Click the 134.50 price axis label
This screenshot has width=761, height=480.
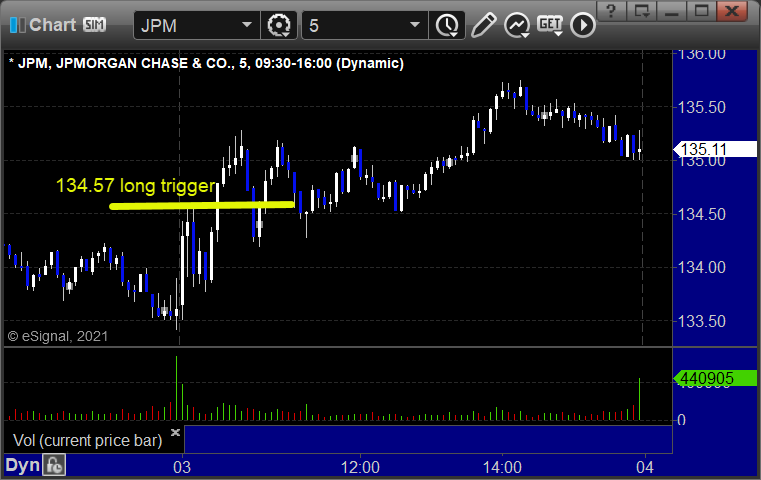tap(701, 214)
